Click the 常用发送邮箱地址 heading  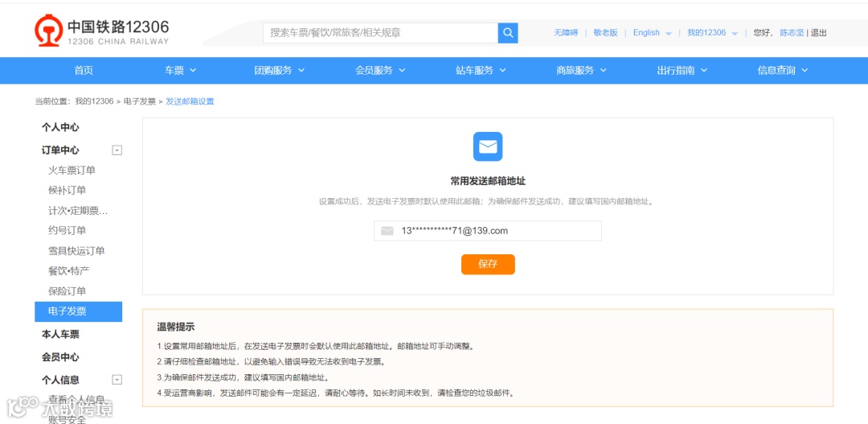click(x=488, y=181)
